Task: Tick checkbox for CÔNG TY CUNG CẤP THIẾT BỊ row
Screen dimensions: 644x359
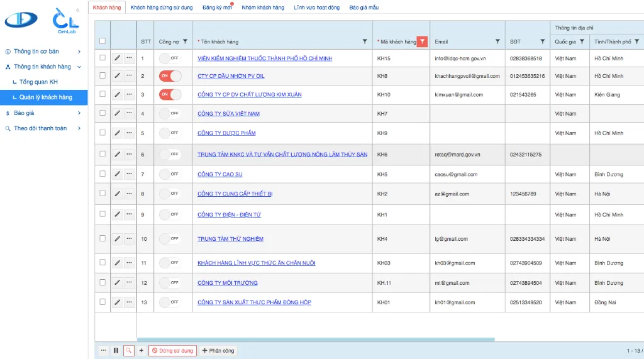Action: (x=103, y=193)
